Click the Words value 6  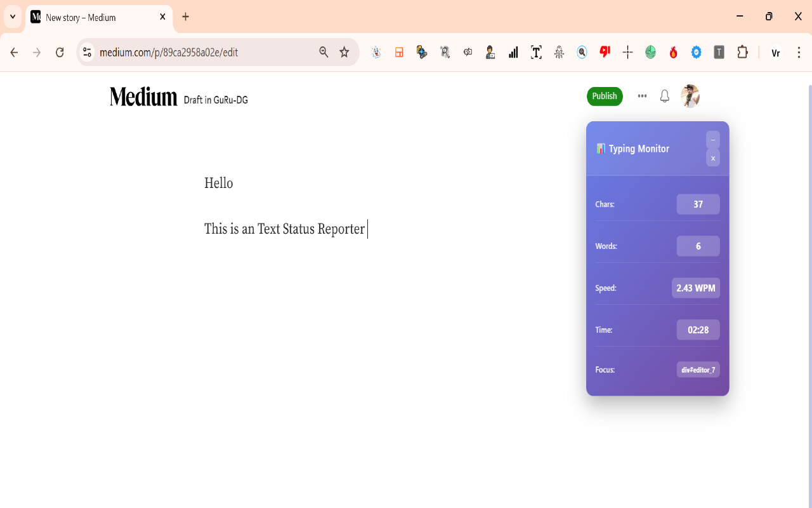coord(698,246)
